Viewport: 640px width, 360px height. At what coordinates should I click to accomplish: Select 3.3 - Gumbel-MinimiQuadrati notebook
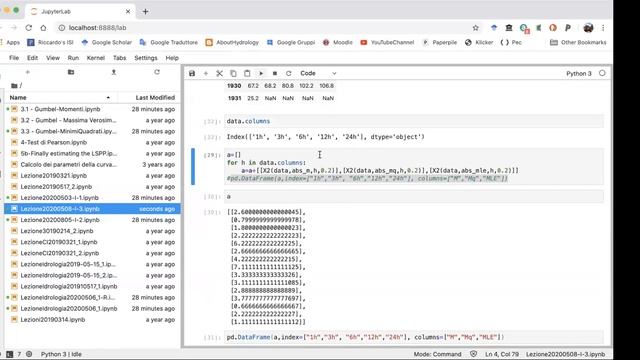(92, 131)
